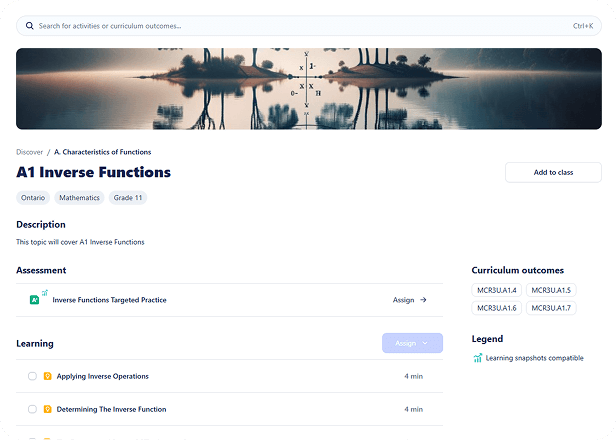Open curriculum outcome MCR3U.A1.7
The width and height of the screenshot is (616, 440).
[551, 308]
